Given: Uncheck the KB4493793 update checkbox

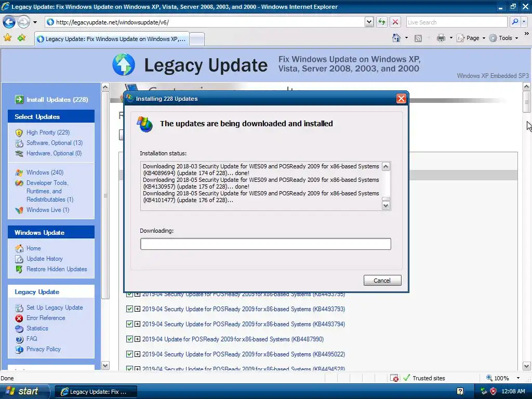Looking at the screenshot, I should [129, 309].
